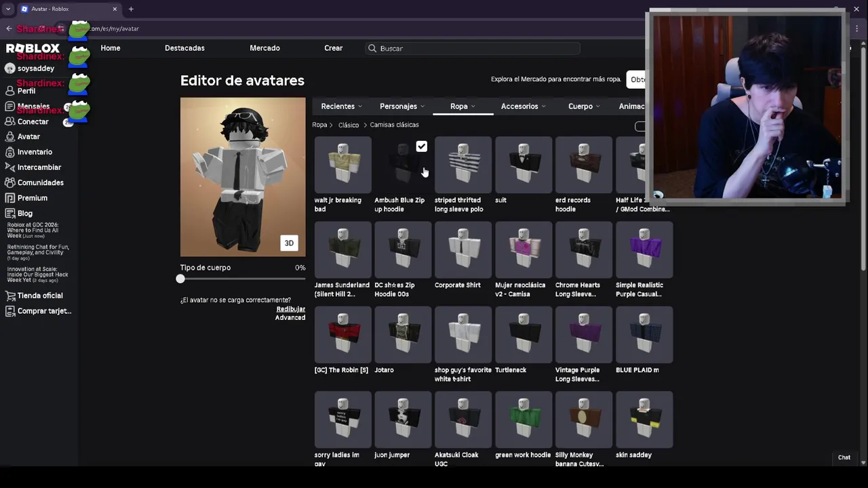Equip the suit shirt

pyautogui.click(x=524, y=165)
